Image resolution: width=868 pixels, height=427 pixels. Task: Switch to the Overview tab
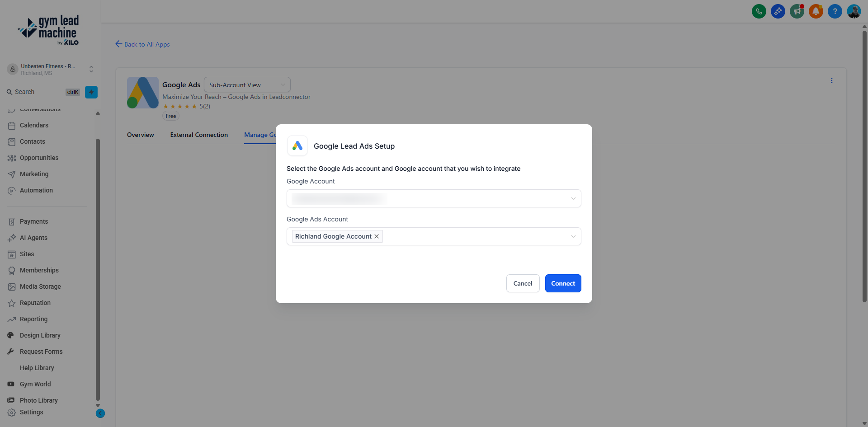coord(141,135)
